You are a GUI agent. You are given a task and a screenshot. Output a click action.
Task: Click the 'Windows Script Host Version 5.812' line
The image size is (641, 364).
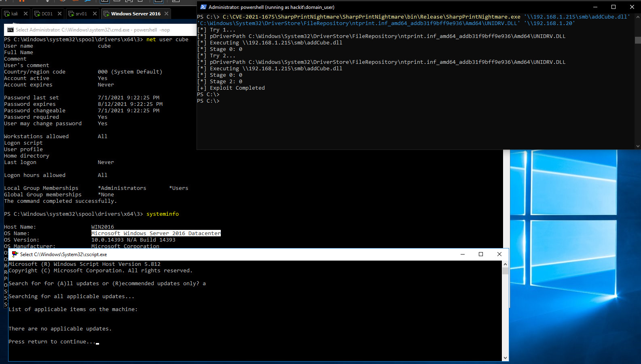[85, 264]
